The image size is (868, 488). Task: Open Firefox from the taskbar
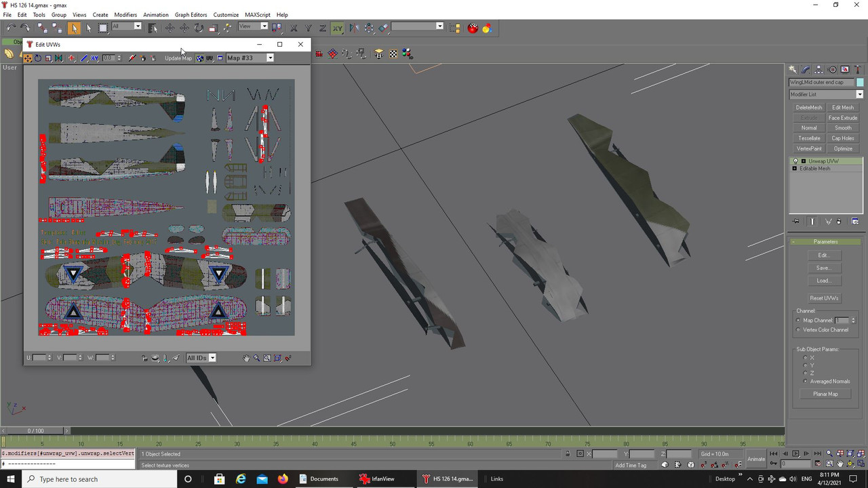coord(283,479)
